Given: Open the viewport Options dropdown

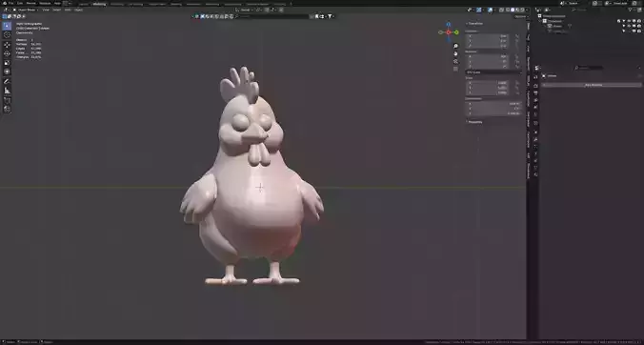Looking at the screenshot, I should coord(520,16).
